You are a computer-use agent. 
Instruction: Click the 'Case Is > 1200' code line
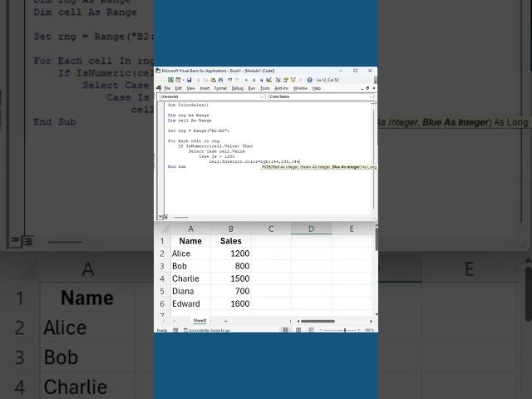click(x=216, y=156)
